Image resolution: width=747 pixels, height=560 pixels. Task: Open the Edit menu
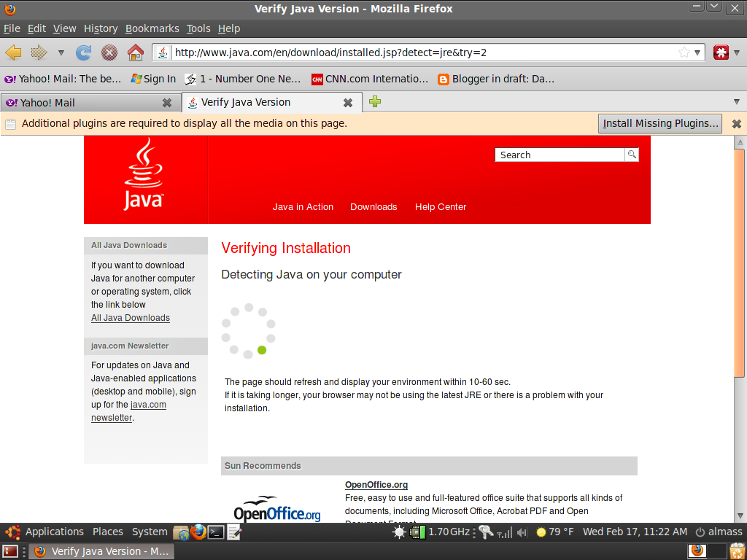[36, 28]
